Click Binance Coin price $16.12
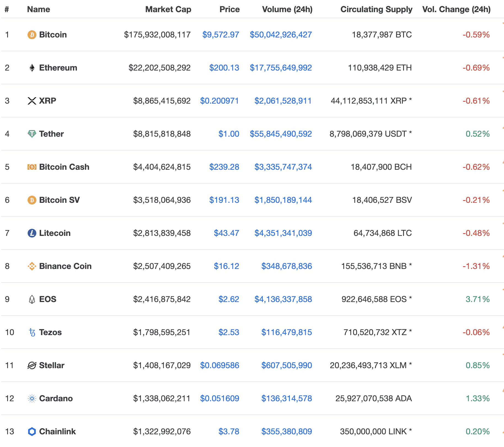This screenshot has width=504, height=447. tap(227, 266)
